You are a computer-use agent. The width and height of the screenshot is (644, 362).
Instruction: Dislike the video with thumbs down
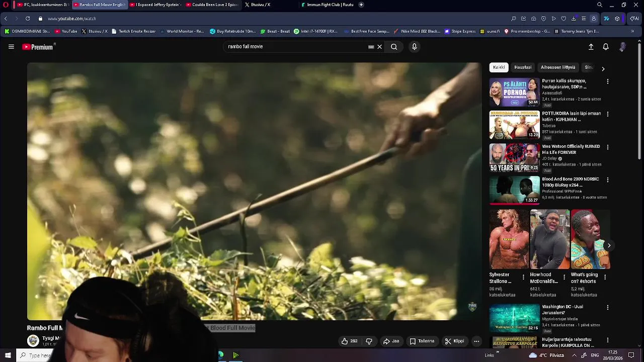[369, 341]
